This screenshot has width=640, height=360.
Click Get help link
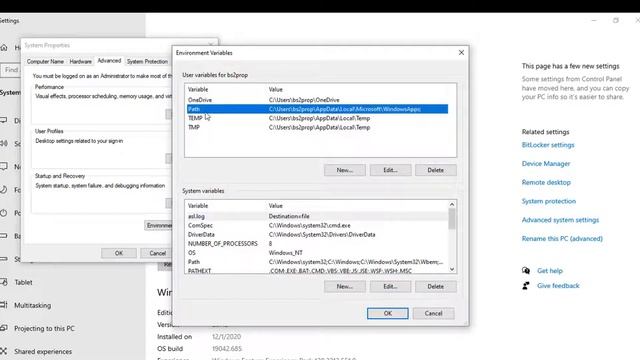click(x=550, y=271)
